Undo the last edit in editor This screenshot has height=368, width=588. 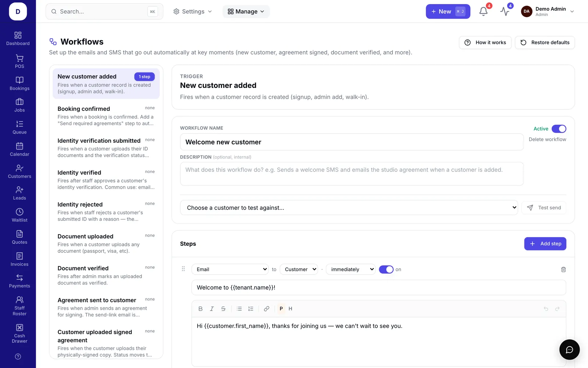[546, 309]
